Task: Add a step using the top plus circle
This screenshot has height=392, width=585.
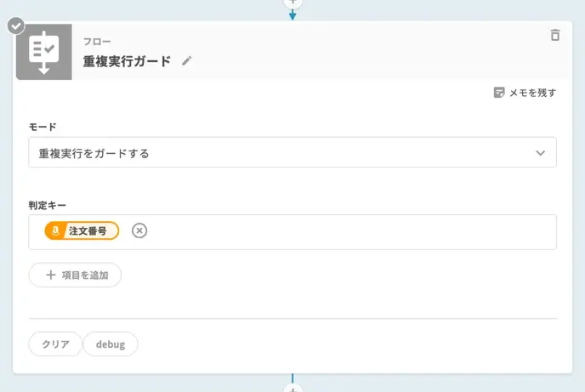Action: 292,3
